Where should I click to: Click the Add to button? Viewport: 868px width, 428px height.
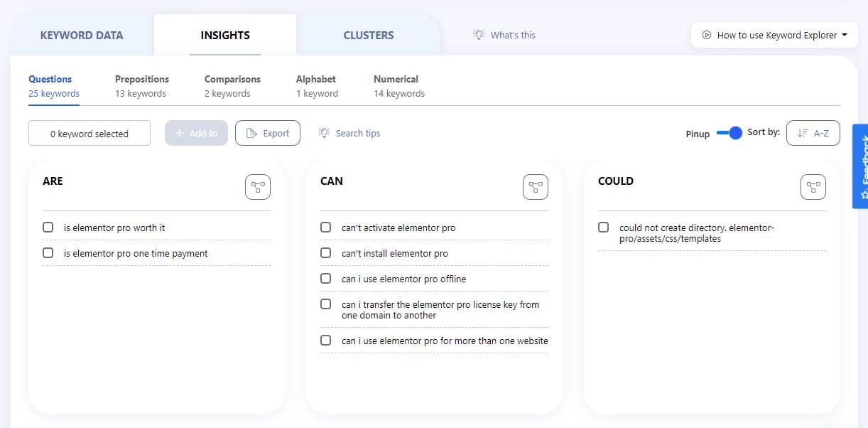(x=196, y=133)
